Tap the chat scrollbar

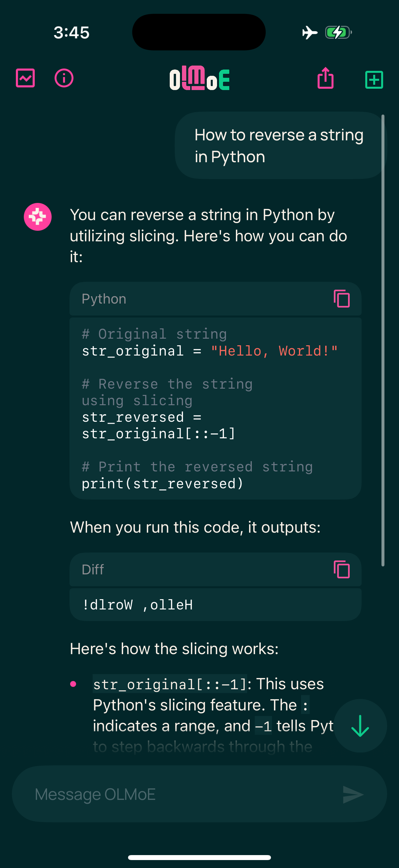pyautogui.click(x=383, y=340)
